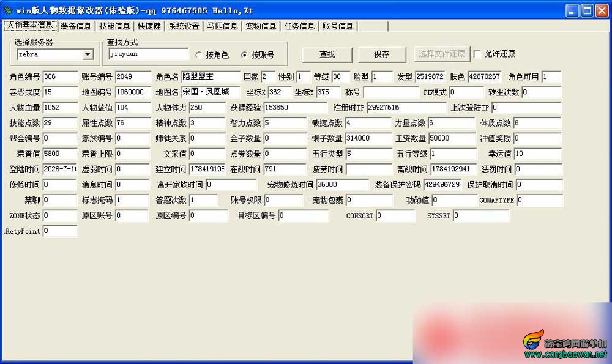Image resolution: width=612 pixels, height=364 pixels.
Task: Go to the 宠物信息 tab
Action: (261, 26)
